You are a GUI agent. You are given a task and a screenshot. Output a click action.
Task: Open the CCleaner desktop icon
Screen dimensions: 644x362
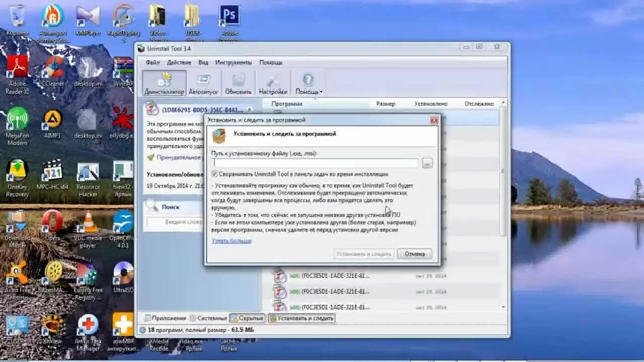[x=53, y=72]
